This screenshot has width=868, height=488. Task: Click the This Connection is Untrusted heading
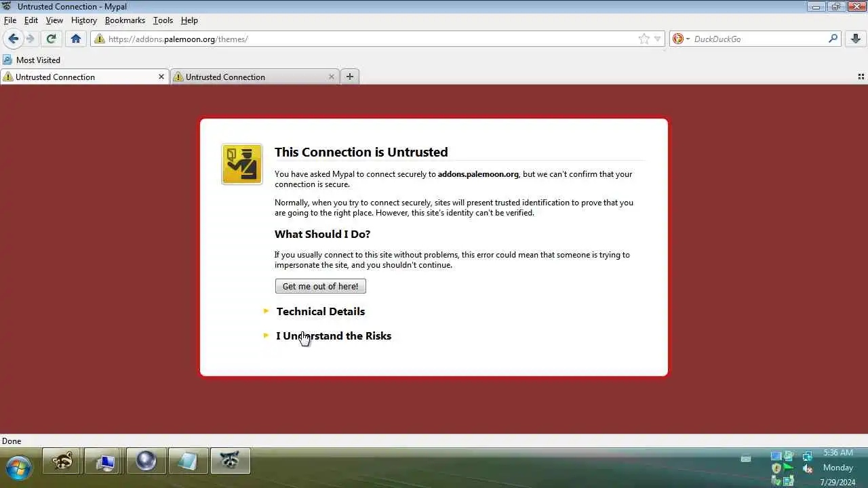tap(361, 152)
